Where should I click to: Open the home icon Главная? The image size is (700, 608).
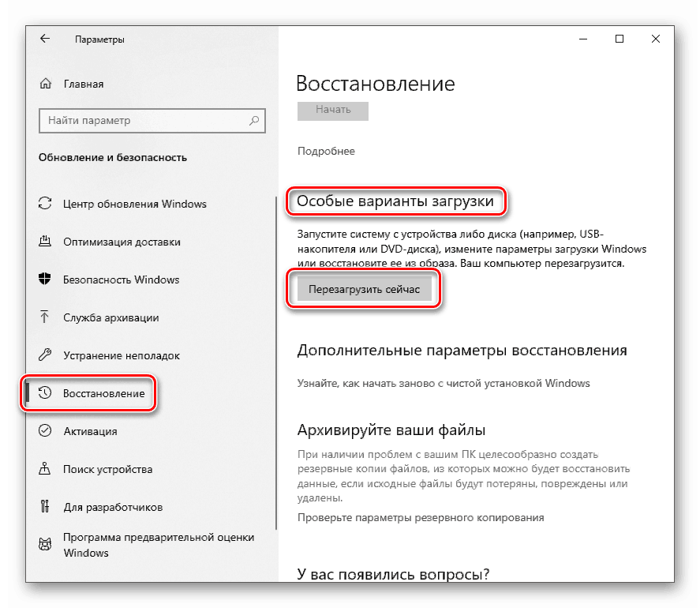pos(46,84)
